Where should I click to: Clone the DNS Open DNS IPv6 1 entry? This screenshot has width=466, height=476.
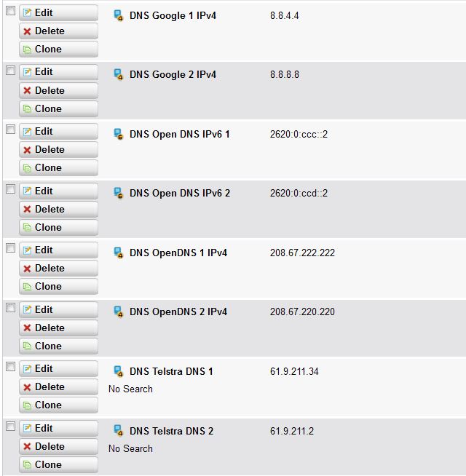point(59,168)
